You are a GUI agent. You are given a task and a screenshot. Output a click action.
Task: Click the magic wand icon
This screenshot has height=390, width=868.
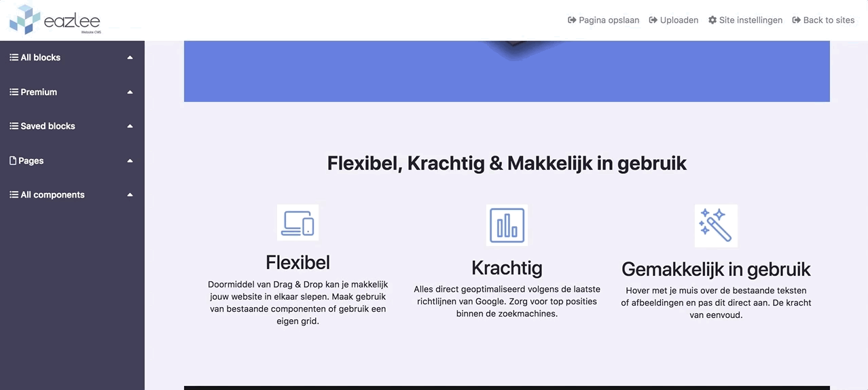point(716,226)
